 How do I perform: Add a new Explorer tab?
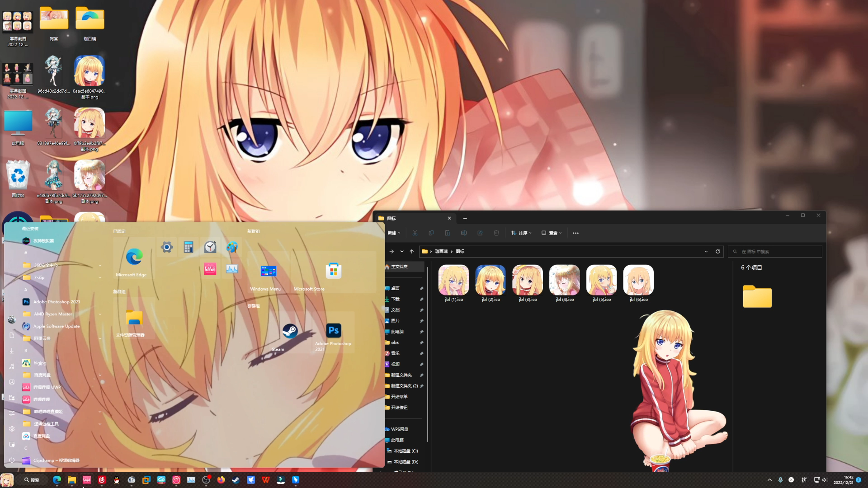click(465, 218)
